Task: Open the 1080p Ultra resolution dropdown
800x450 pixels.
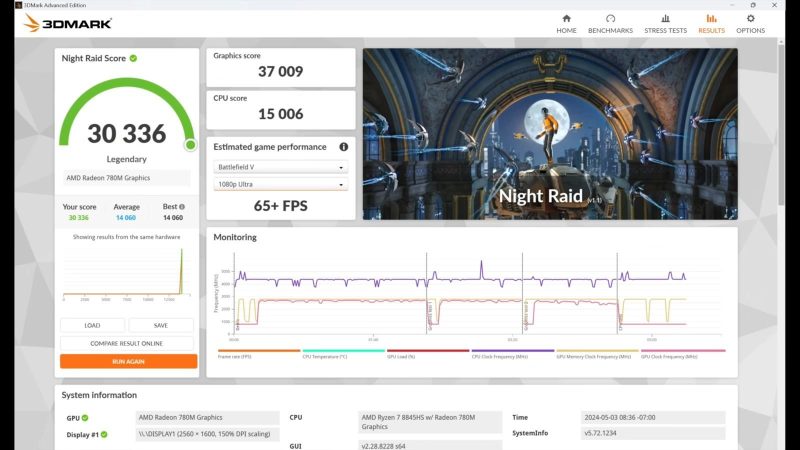Action: pyautogui.click(x=280, y=185)
